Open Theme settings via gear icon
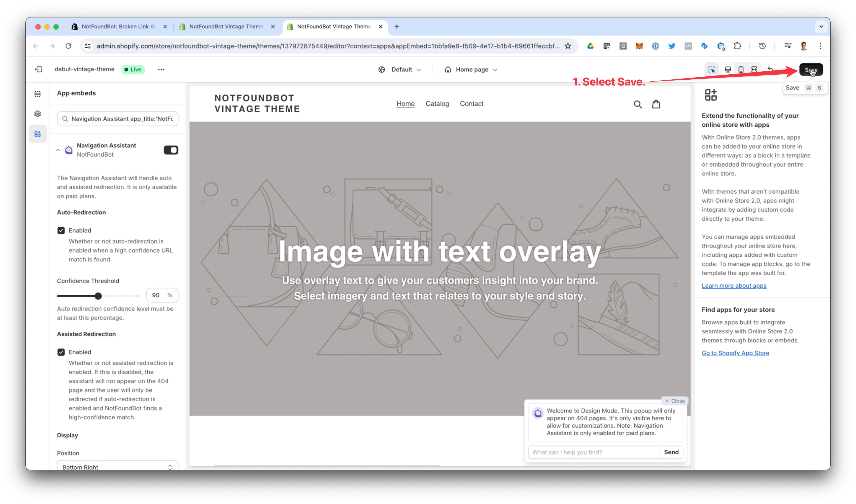The height and width of the screenshot is (504, 856). point(37,114)
